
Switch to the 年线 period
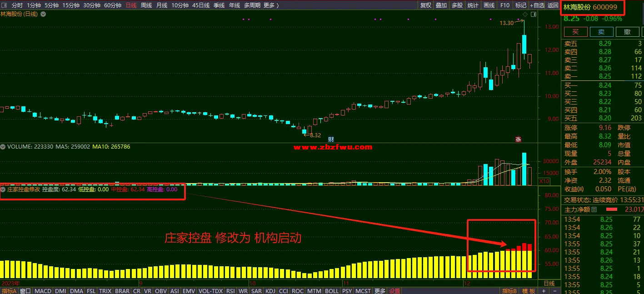pos(235,5)
